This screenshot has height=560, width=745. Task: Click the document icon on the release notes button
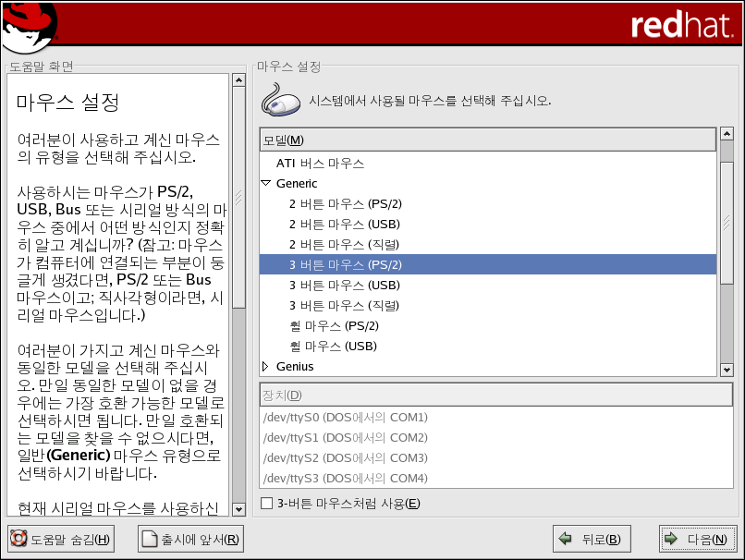click(x=150, y=540)
